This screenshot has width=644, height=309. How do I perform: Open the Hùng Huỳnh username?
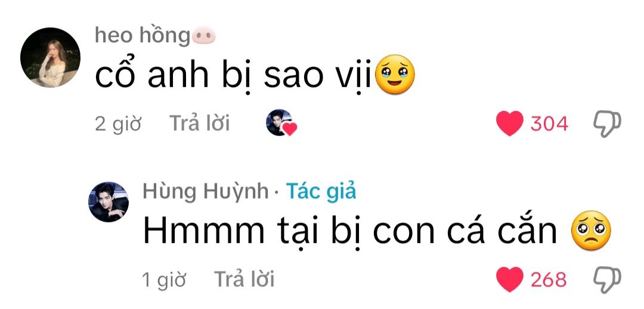(x=206, y=191)
